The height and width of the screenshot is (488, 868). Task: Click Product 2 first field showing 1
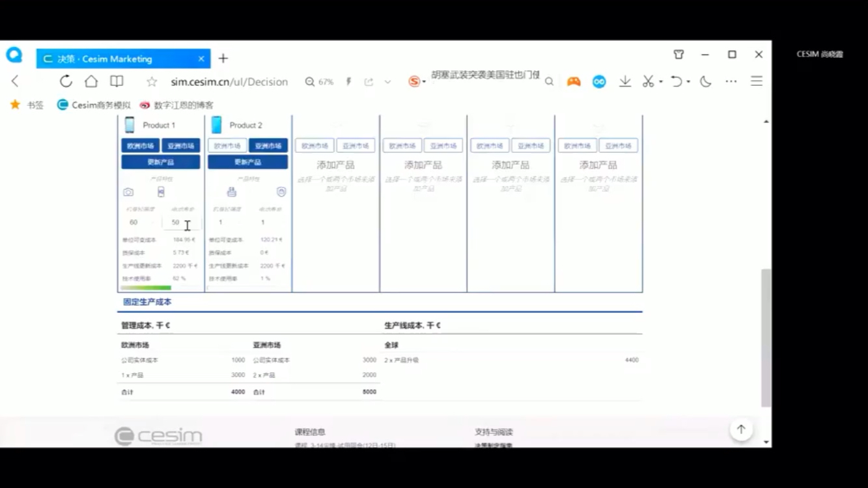click(227, 222)
